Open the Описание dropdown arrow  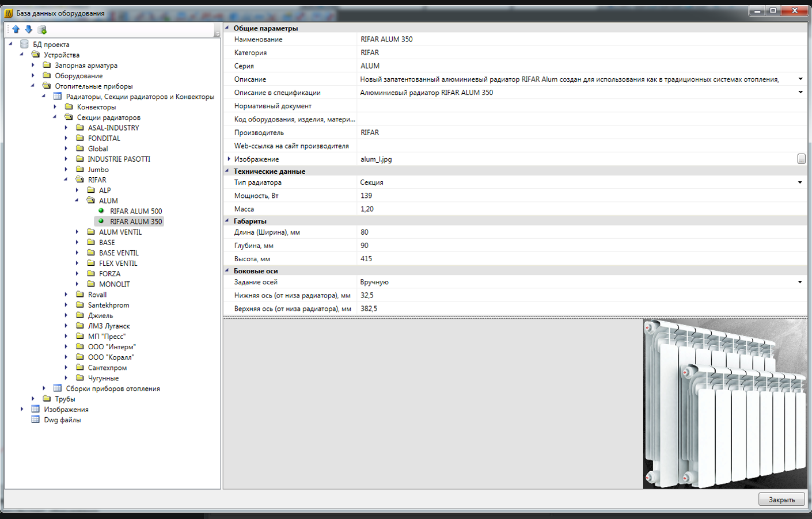coord(800,79)
